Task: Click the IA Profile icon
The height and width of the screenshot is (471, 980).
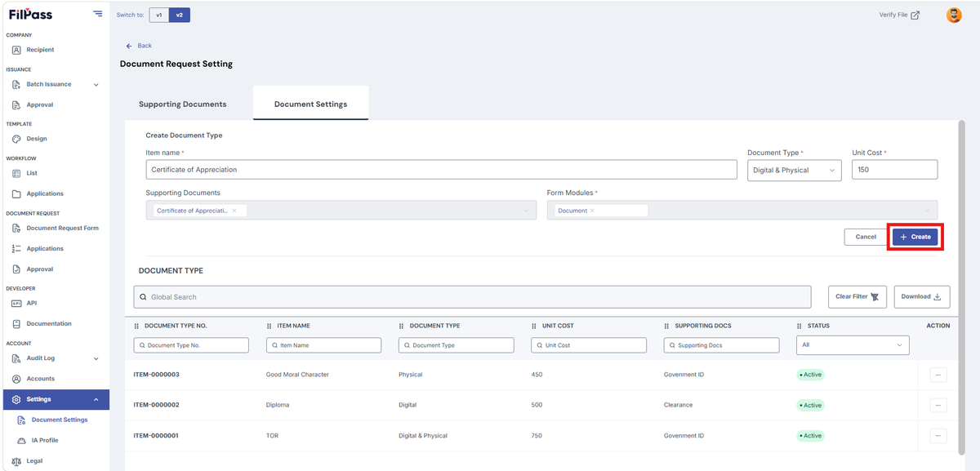Action: pyautogui.click(x=22, y=440)
